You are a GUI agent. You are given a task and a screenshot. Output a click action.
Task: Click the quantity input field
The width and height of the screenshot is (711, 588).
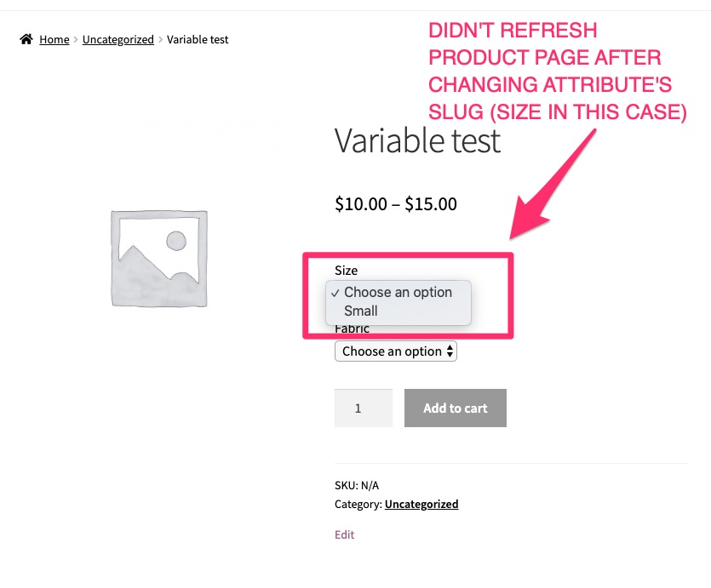pos(363,408)
